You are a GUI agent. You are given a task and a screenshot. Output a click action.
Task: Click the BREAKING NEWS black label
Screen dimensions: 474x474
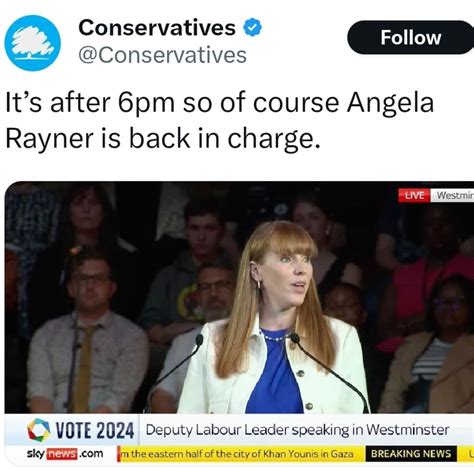pos(411,454)
